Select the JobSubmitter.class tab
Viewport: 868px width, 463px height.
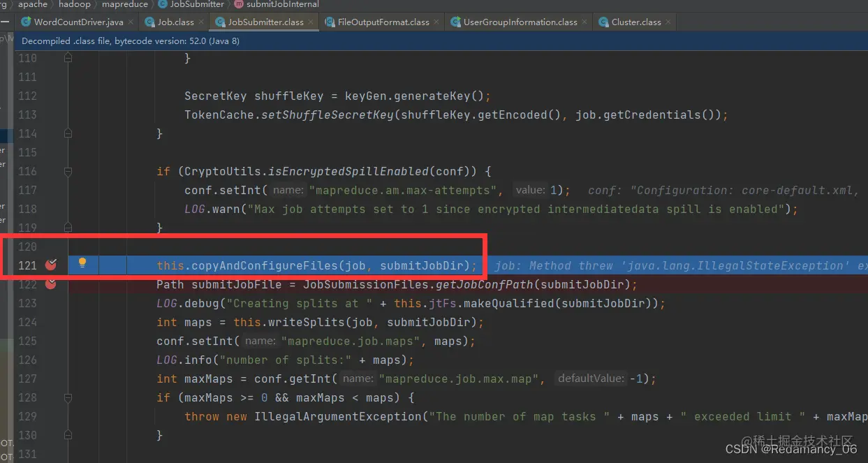pyautogui.click(x=265, y=22)
